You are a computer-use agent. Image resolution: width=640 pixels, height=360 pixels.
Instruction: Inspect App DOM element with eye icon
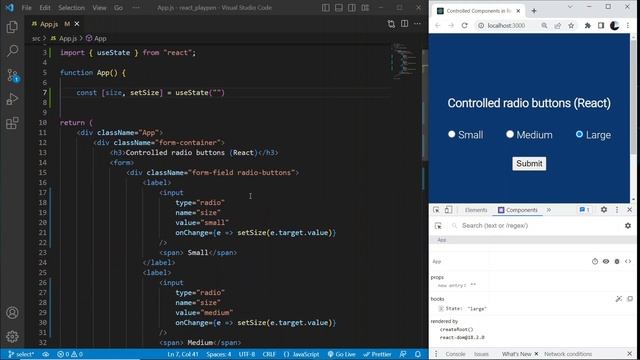[x=606, y=262]
